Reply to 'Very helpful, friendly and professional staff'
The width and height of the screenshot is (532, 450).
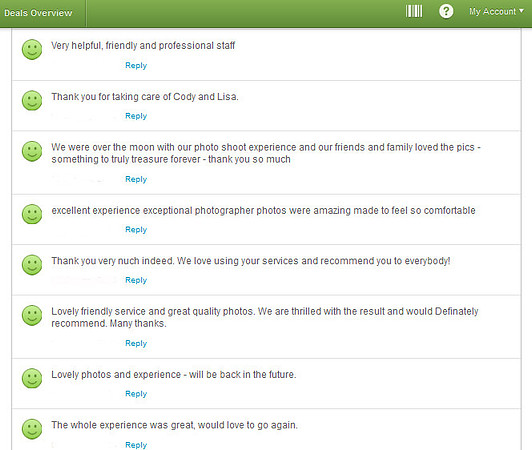(136, 65)
